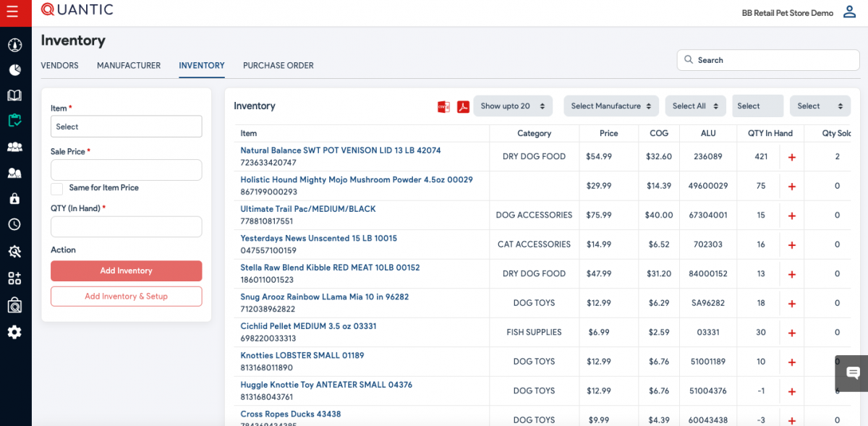Open Ultimate Trail Pac/MEDIUM/BLACK item
Image resolution: width=868 pixels, height=426 pixels.
pyautogui.click(x=308, y=209)
